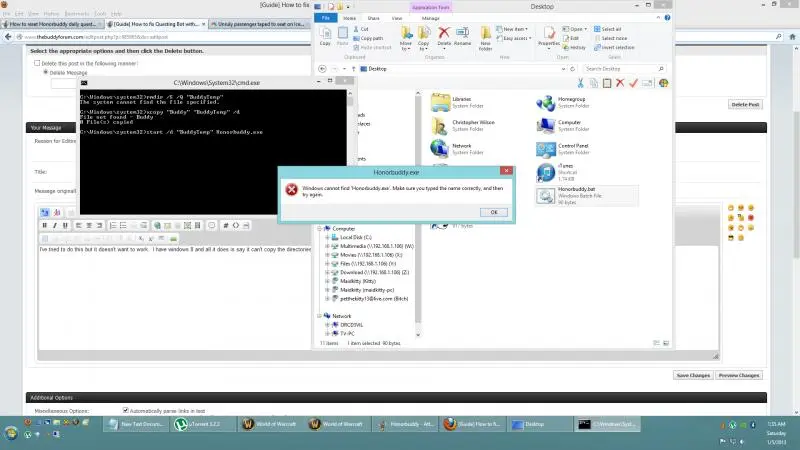Open the uTorrent taskbar button
The width and height of the screenshot is (800, 450).
204,424
